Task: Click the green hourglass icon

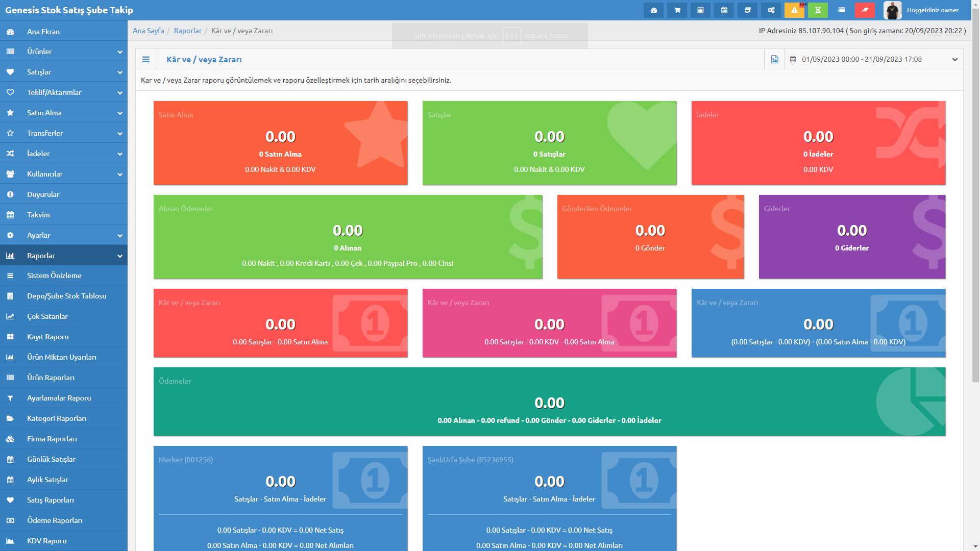Action: point(818,10)
